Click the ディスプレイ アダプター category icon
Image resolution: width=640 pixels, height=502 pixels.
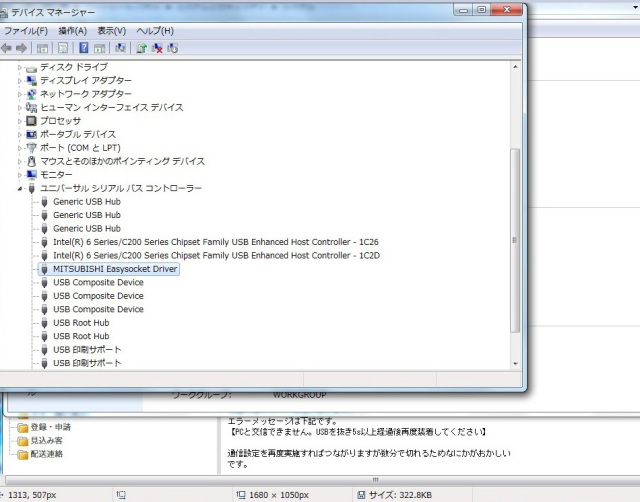31,80
